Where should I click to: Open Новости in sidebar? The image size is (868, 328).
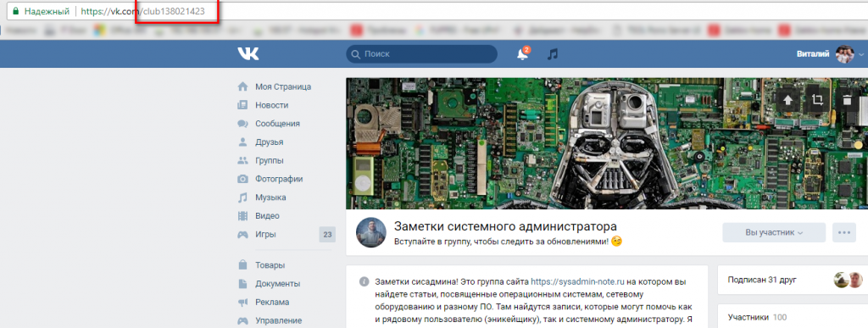(272, 105)
